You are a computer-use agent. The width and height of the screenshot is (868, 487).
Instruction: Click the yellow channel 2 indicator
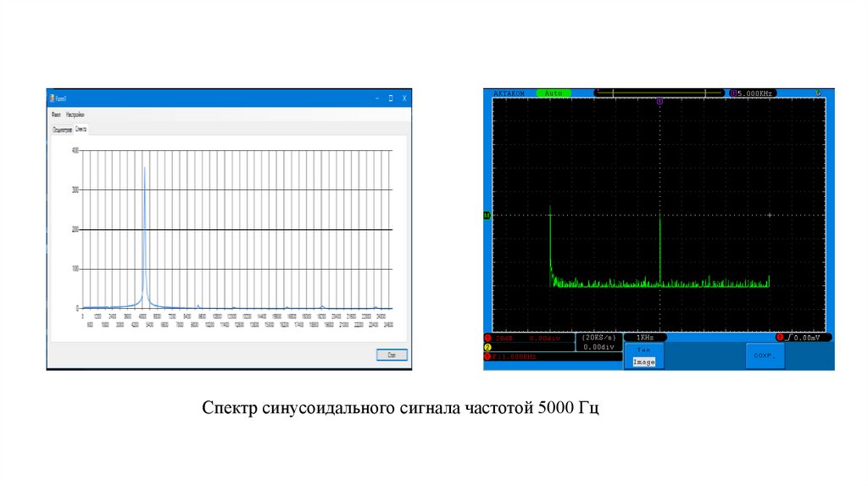point(487,347)
